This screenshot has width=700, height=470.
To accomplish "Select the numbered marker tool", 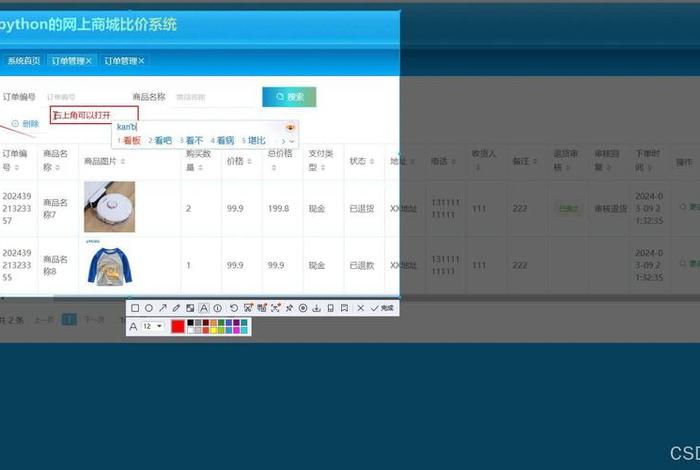I will coord(217,308).
